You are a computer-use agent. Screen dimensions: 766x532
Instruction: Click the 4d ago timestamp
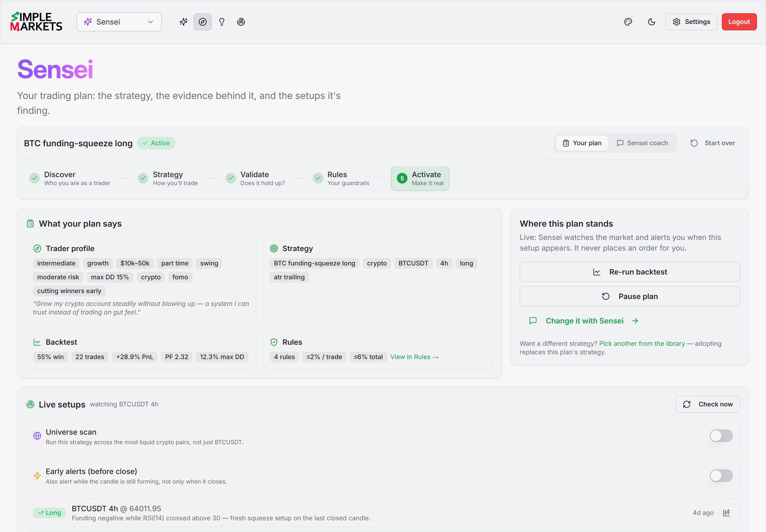click(x=703, y=513)
